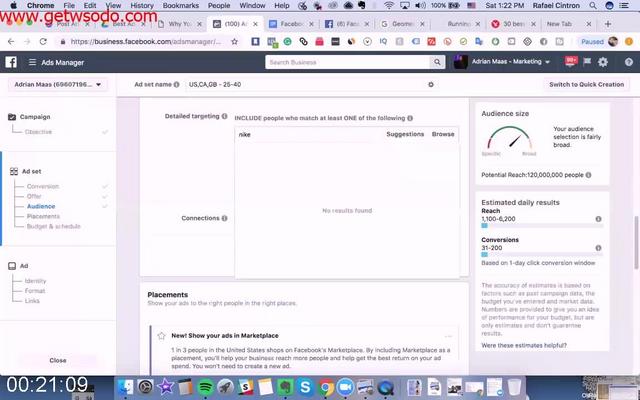Click the info icon beside Potential Reach
640x400 pixels.
[589, 175]
